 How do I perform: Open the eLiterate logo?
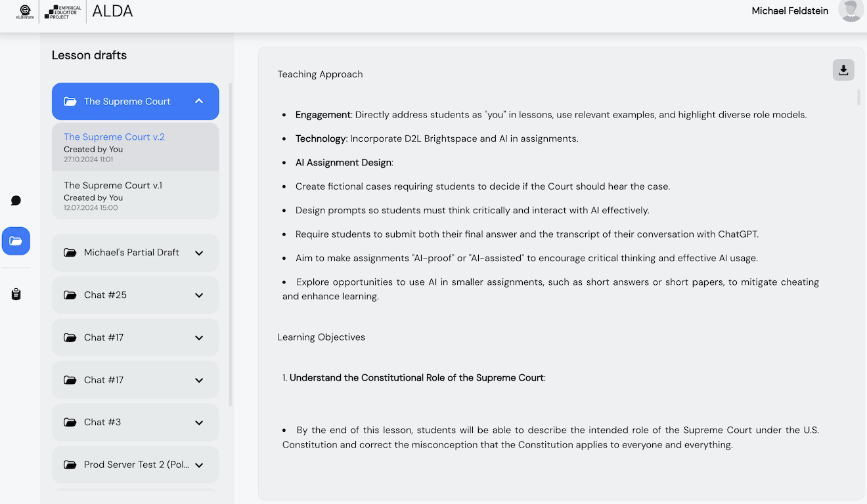24,12
